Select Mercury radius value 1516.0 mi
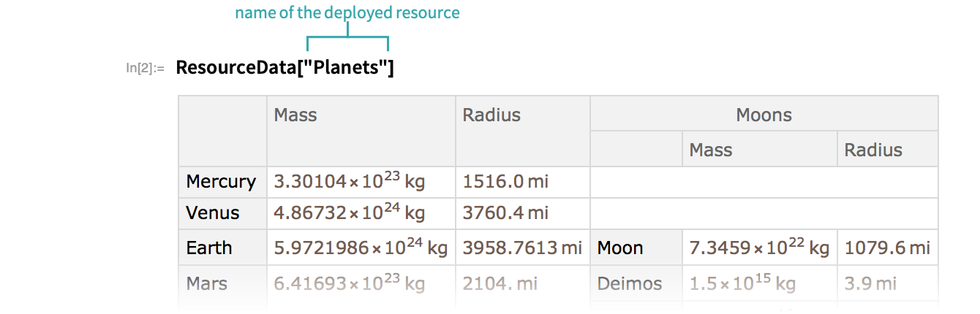Screen dimensions: 980x314 coord(505,182)
